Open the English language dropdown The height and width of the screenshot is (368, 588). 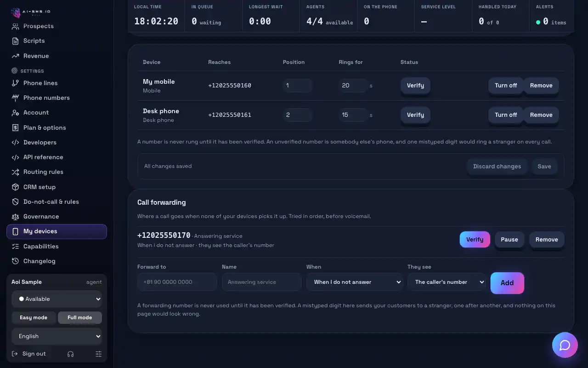[x=57, y=336]
